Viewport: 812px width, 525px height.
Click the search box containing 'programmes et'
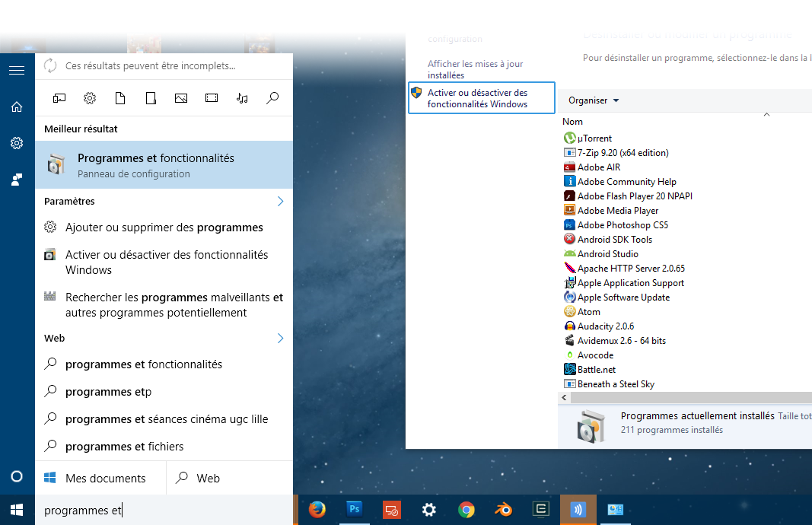(164, 511)
